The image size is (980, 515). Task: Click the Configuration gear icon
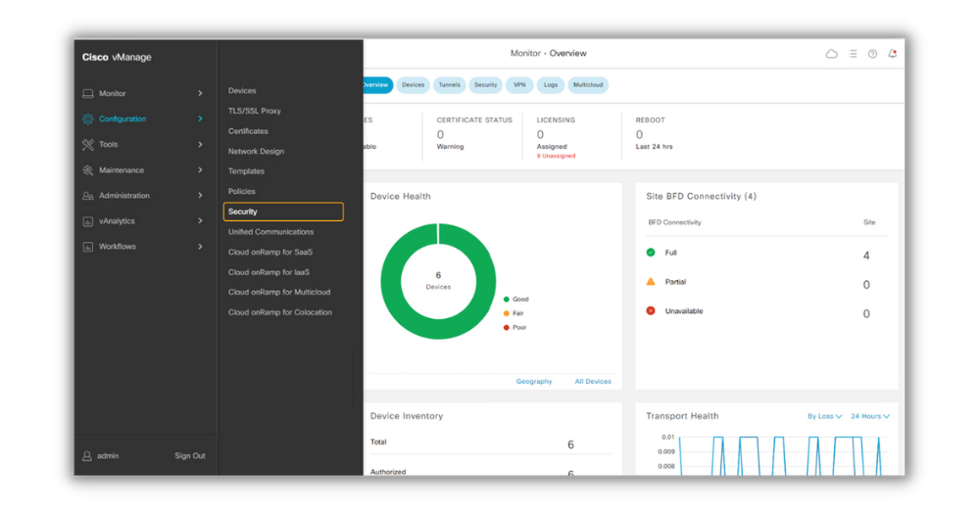coord(88,119)
